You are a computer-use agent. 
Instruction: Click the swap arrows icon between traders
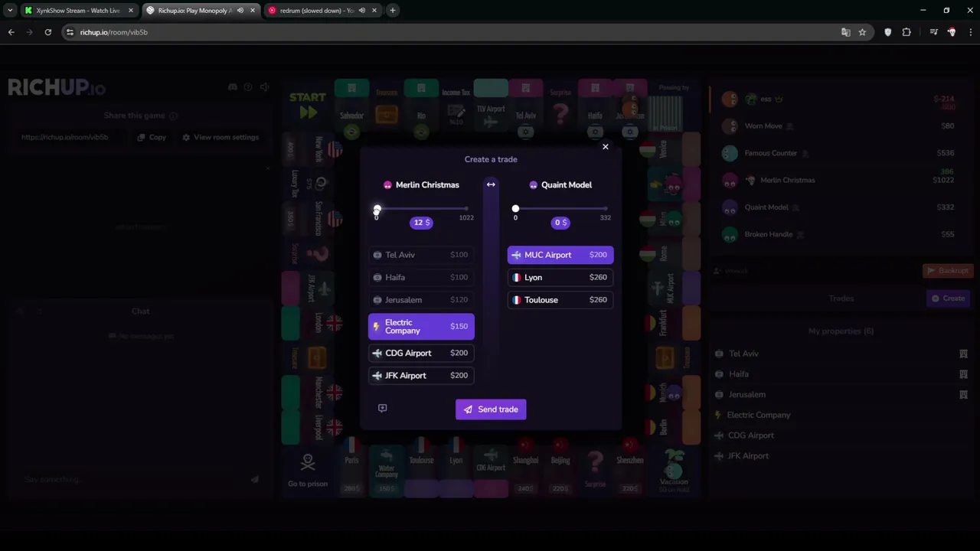(491, 184)
